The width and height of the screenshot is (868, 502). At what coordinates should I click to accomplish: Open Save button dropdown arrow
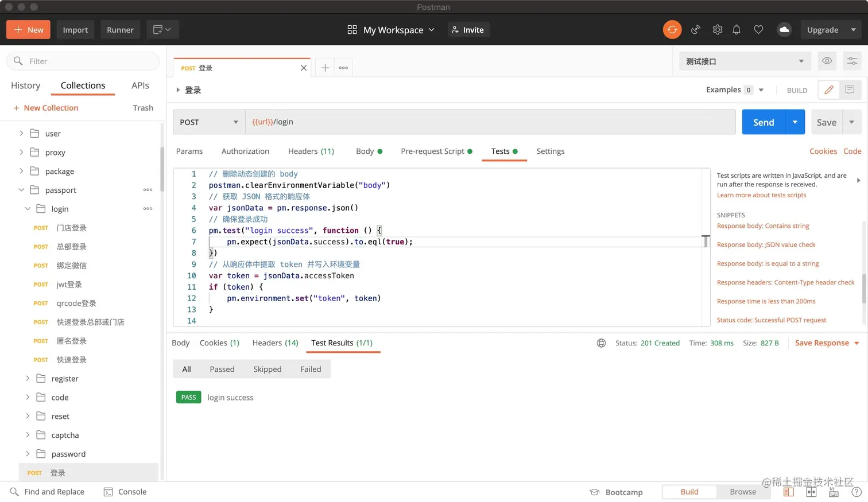pyautogui.click(x=852, y=122)
